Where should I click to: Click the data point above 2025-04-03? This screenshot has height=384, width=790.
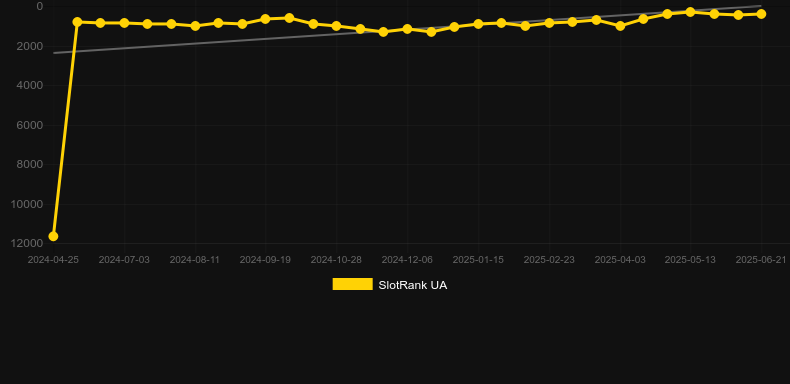tap(620, 26)
